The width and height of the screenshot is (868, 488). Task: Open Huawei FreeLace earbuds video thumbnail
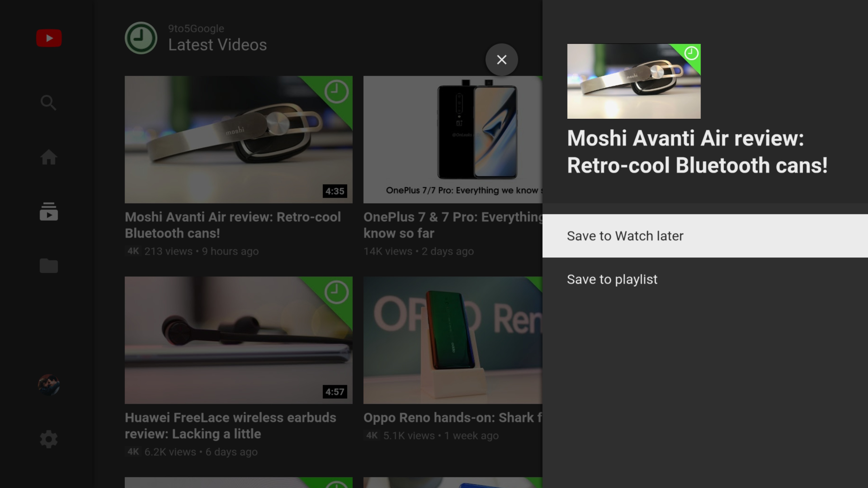[238, 340]
